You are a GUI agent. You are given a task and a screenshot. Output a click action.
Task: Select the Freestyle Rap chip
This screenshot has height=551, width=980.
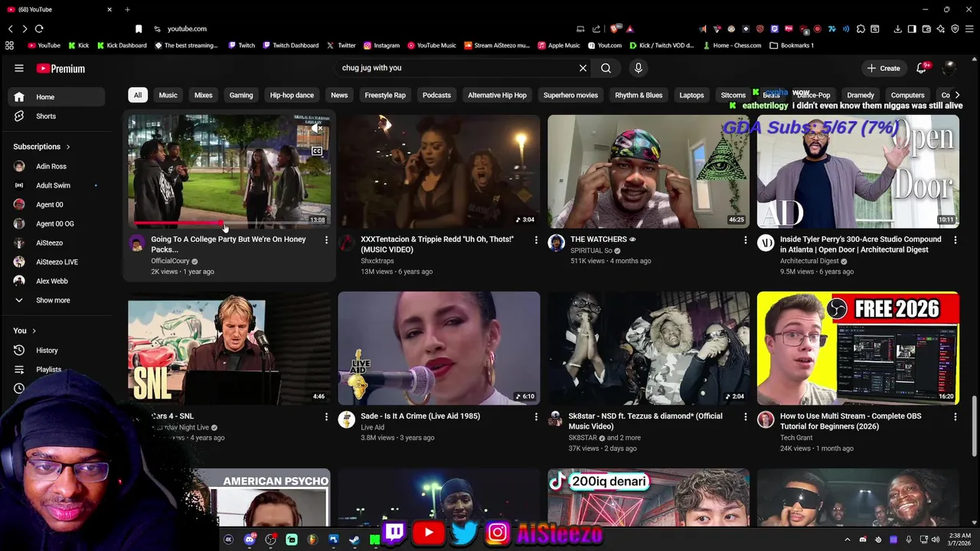(x=385, y=96)
